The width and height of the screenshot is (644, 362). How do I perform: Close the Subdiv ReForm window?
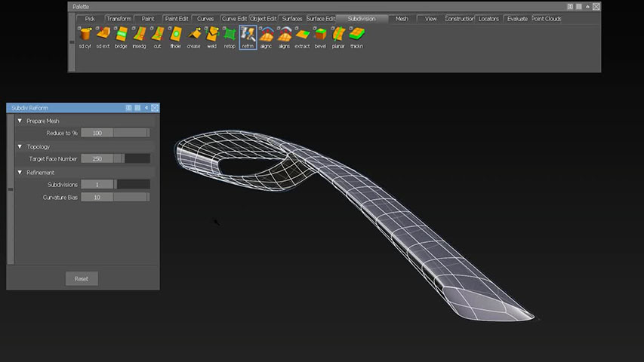pyautogui.click(x=155, y=108)
